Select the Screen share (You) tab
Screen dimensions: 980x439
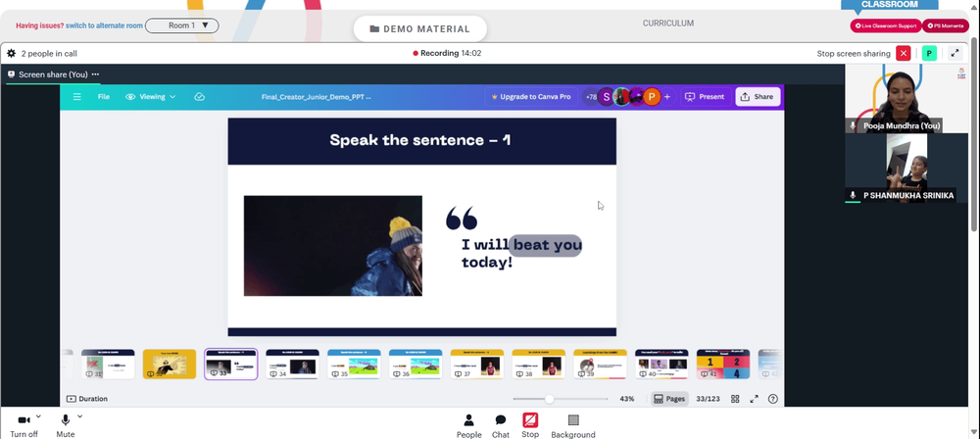(53, 74)
